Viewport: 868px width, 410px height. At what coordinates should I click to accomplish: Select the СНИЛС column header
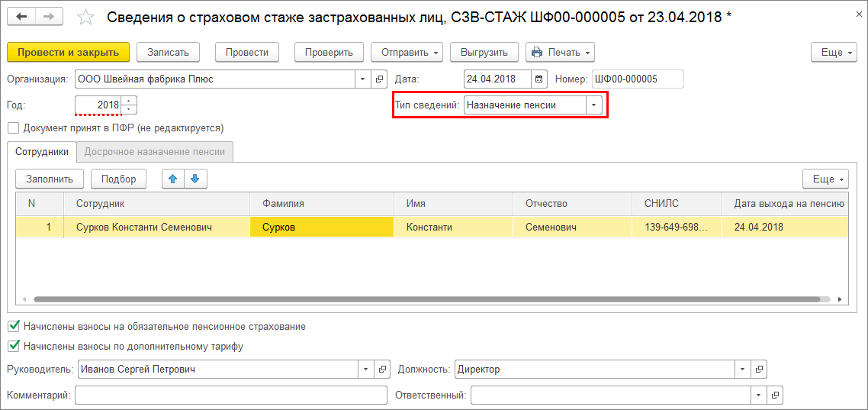677,203
